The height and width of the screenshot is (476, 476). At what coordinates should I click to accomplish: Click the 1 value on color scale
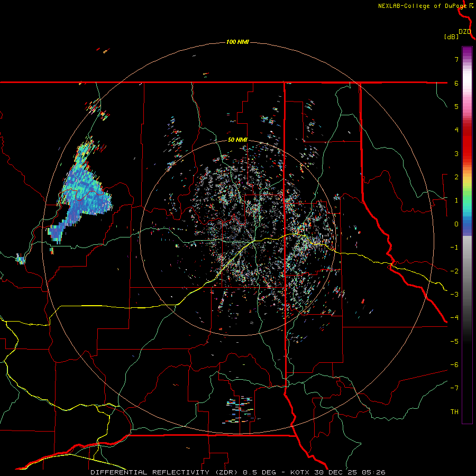click(456, 200)
